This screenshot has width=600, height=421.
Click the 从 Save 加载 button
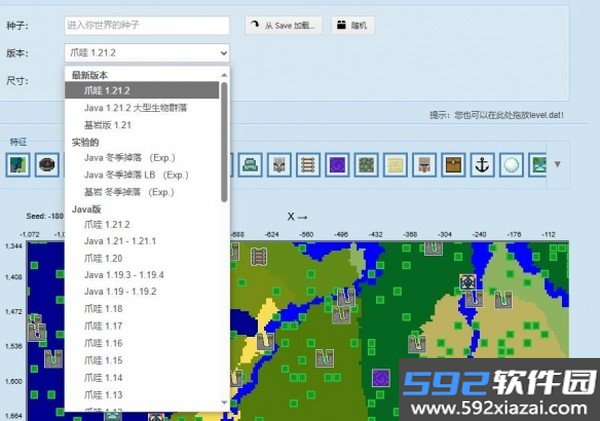point(284,25)
